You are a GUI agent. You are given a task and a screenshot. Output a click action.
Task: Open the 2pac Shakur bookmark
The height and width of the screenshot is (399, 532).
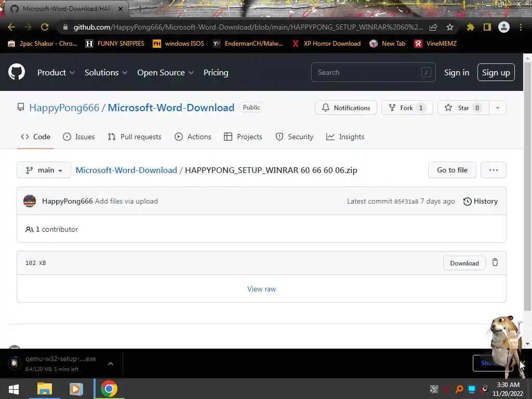tap(43, 44)
